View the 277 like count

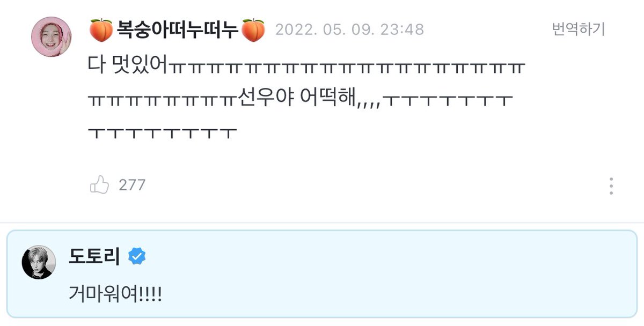pyautogui.click(x=132, y=186)
